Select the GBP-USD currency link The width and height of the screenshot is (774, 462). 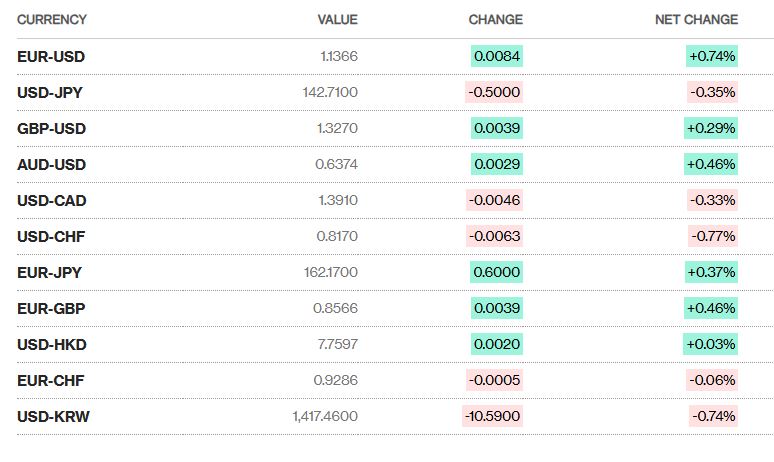pos(51,128)
